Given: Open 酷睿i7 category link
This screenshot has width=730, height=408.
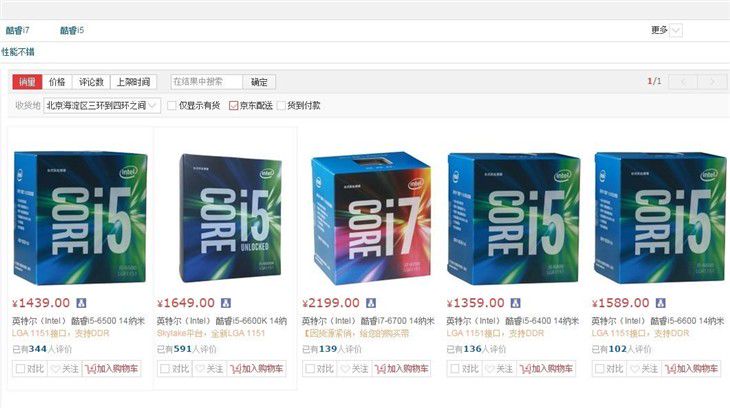Looking at the screenshot, I should (17, 30).
